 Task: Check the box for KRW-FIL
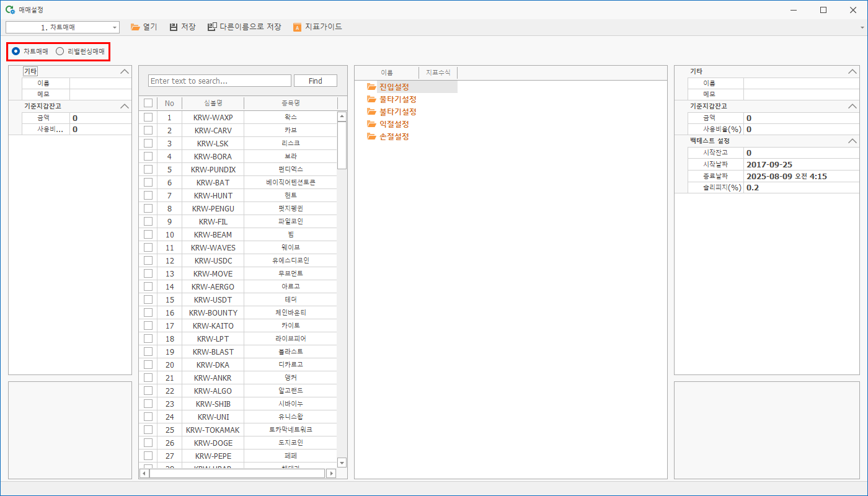pyautogui.click(x=148, y=221)
